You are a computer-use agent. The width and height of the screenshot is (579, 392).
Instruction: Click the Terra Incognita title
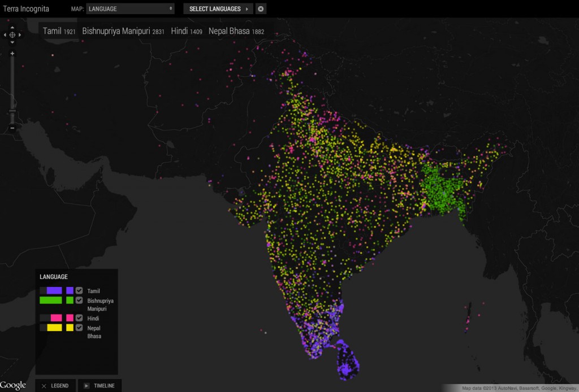point(27,9)
